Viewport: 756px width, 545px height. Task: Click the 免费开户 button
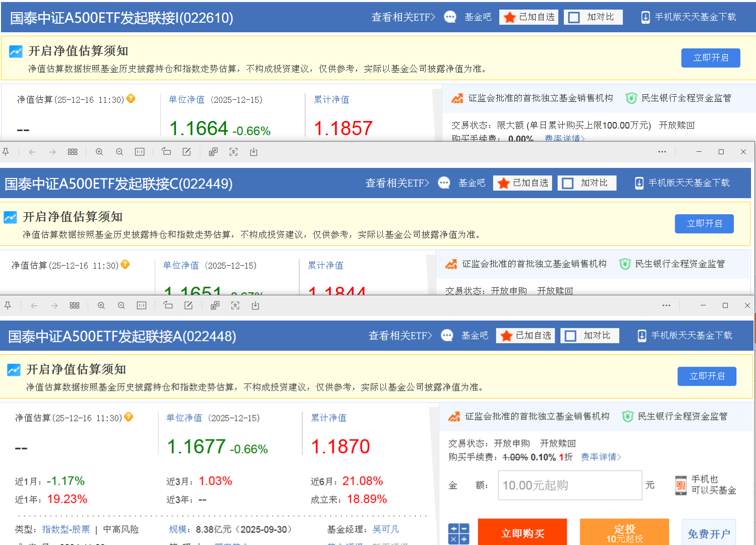coord(709,532)
